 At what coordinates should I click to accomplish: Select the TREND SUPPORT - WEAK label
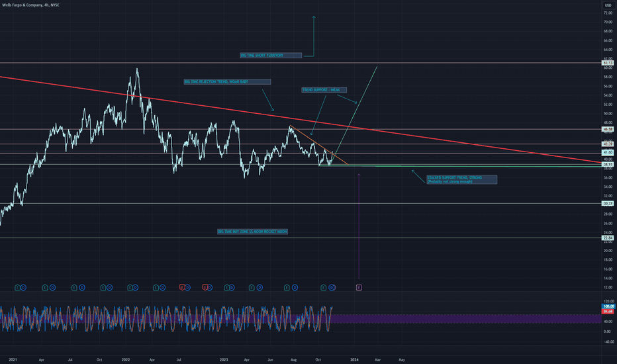point(324,90)
